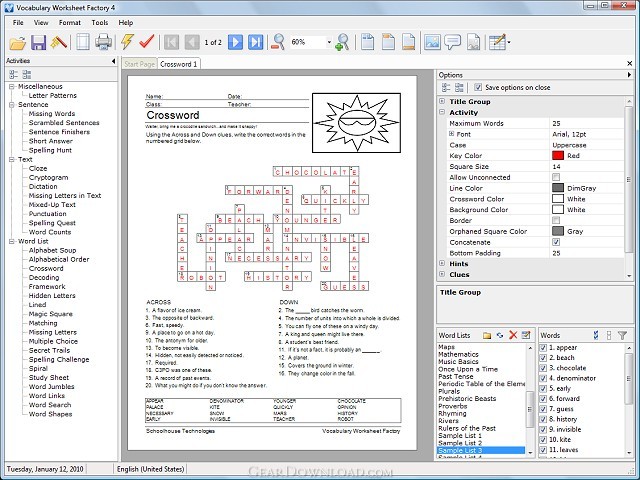The height and width of the screenshot is (480, 640).
Task: Print the worksheet with the printer icon
Action: (103, 42)
